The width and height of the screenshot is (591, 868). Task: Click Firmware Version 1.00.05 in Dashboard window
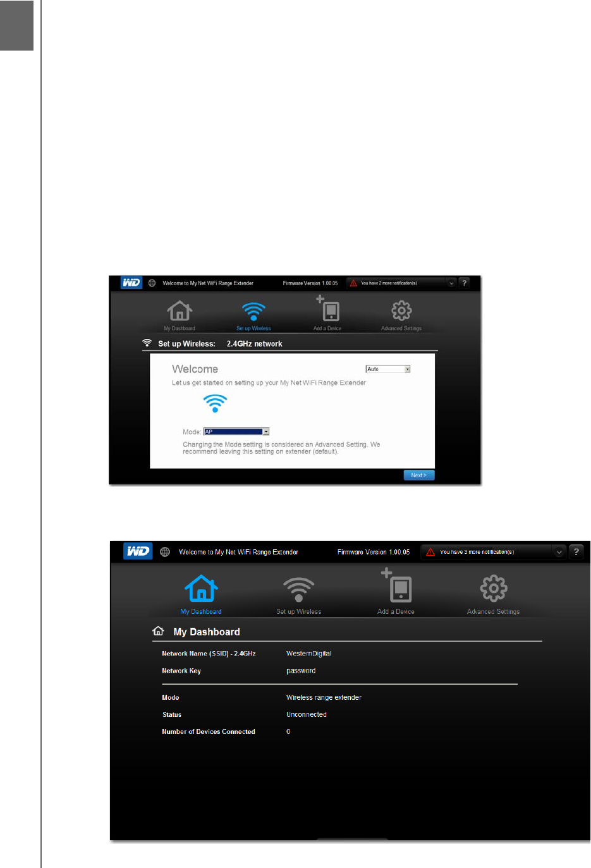tap(374, 552)
